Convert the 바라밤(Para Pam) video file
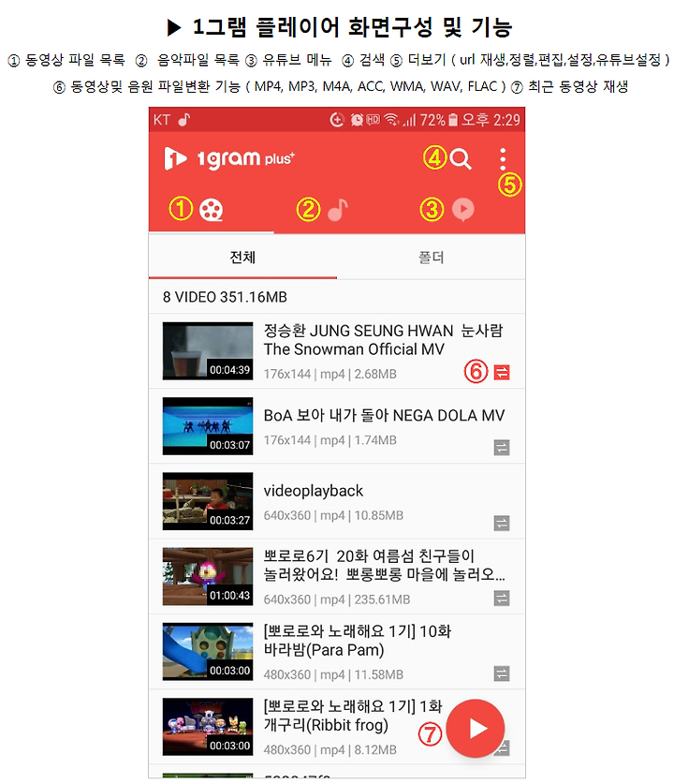This screenshot has height=784, width=674. pos(502,673)
